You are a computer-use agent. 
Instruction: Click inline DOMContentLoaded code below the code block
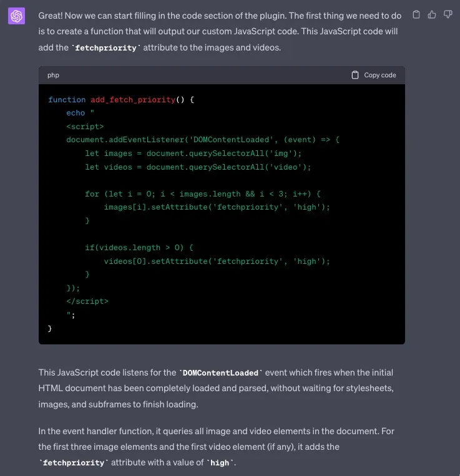219,373
